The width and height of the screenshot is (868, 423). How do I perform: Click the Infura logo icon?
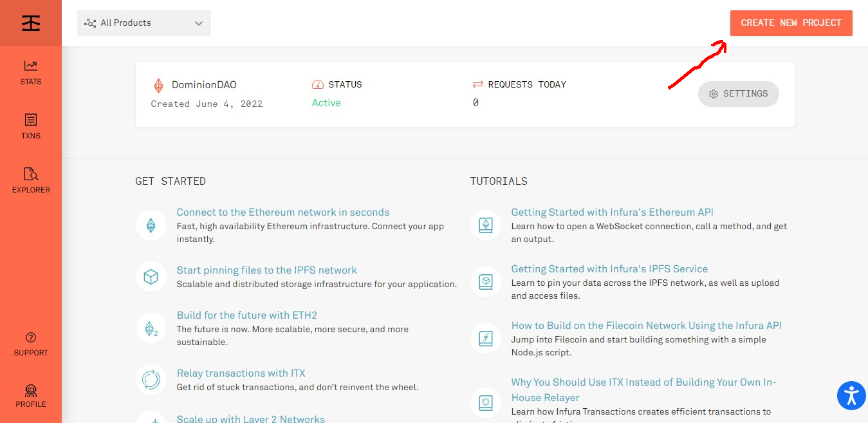(x=30, y=23)
